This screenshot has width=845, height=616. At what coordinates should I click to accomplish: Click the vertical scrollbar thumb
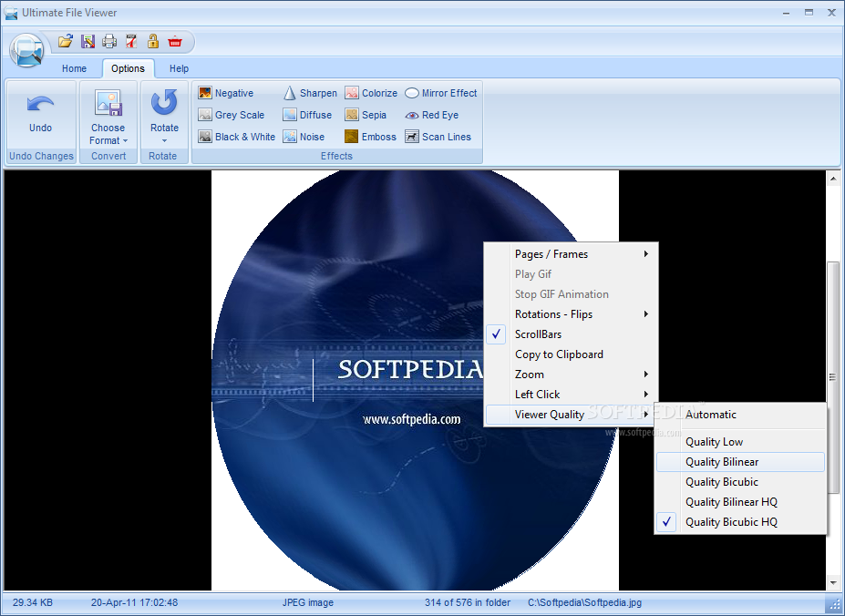click(x=833, y=377)
